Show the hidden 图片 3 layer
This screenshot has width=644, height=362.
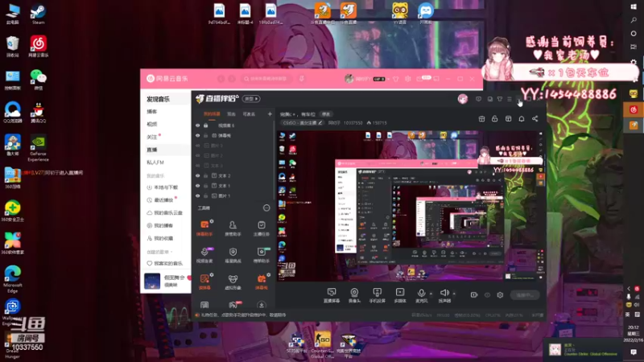(197, 146)
